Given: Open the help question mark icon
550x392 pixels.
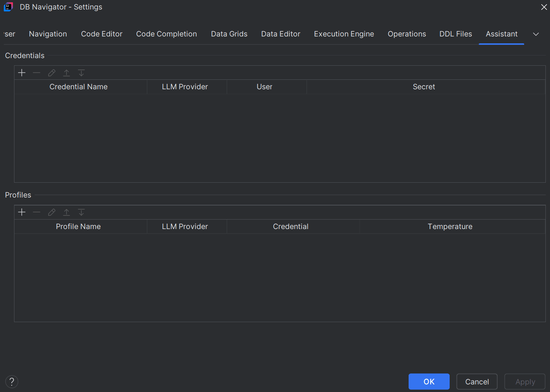Looking at the screenshot, I should click(11, 381).
